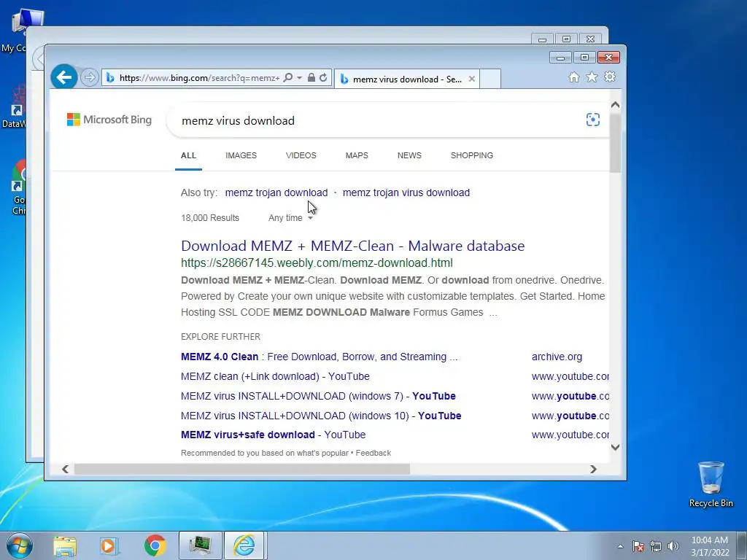The height and width of the screenshot is (560, 747).
Task: Open Action Center flag icon
Action: [638, 546]
